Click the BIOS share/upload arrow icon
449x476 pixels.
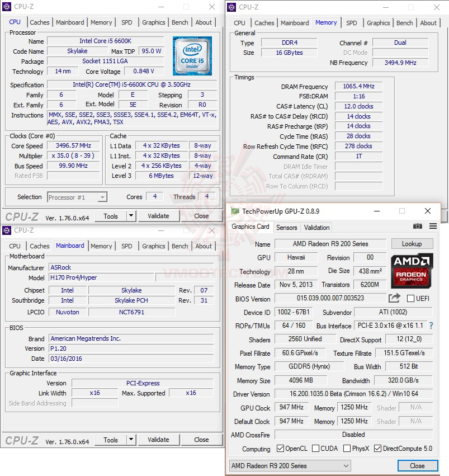tap(394, 298)
